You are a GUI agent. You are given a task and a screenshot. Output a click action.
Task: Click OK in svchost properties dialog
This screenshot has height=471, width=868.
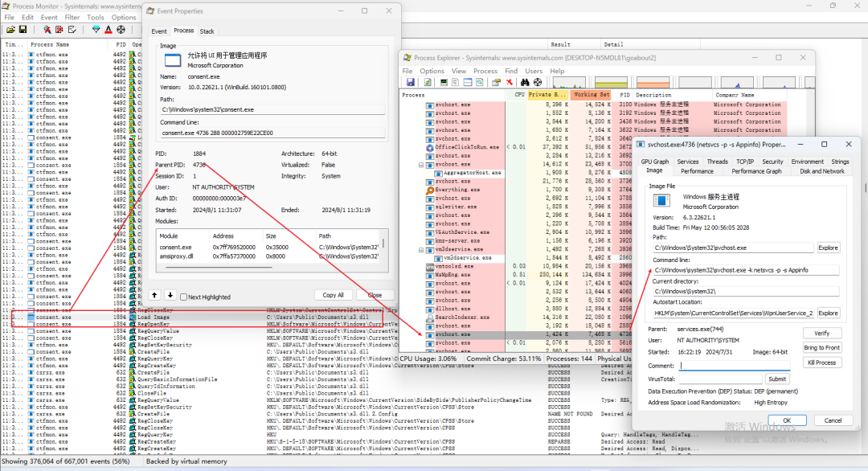point(787,420)
